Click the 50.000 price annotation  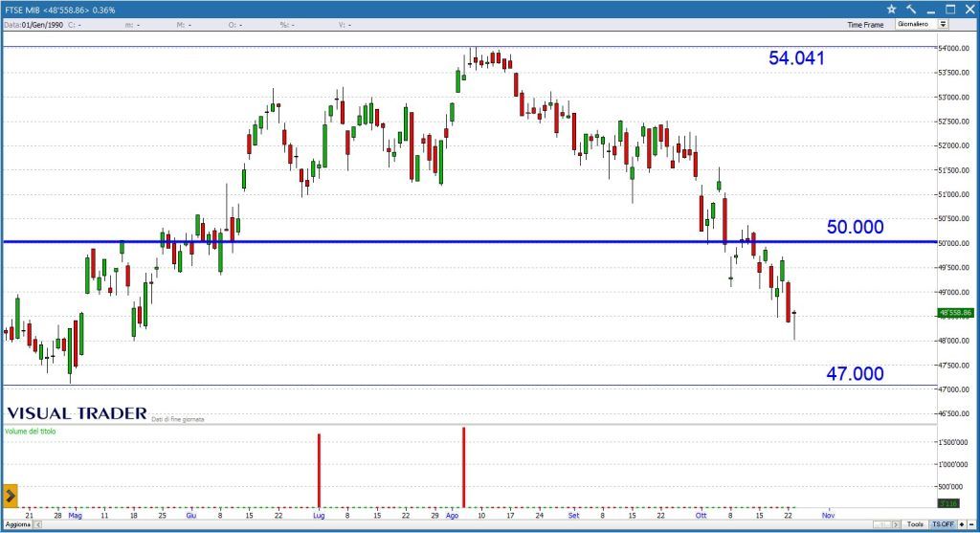point(855,227)
